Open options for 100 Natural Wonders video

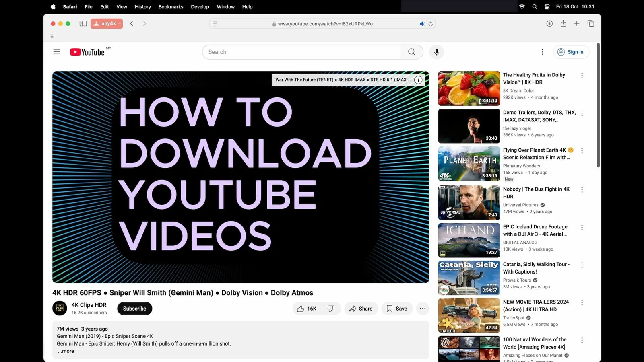click(582, 340)
